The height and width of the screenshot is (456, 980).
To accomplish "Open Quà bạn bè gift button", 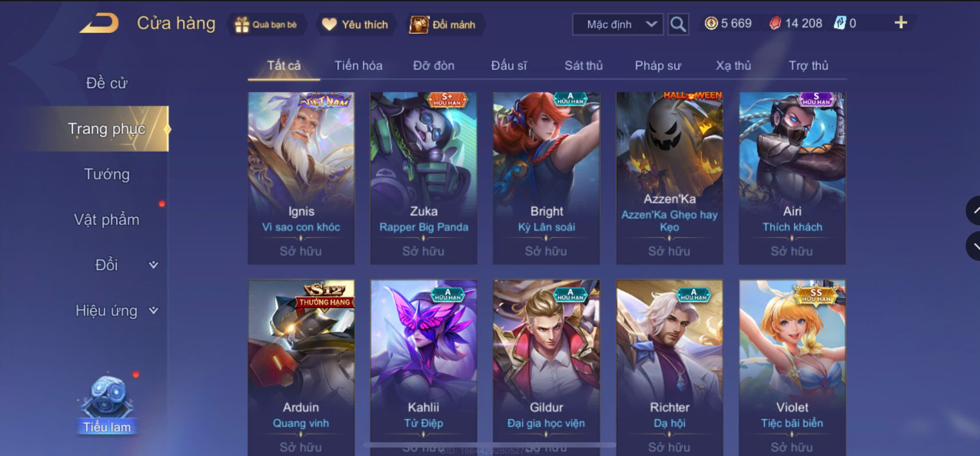I will click(267, 25).
